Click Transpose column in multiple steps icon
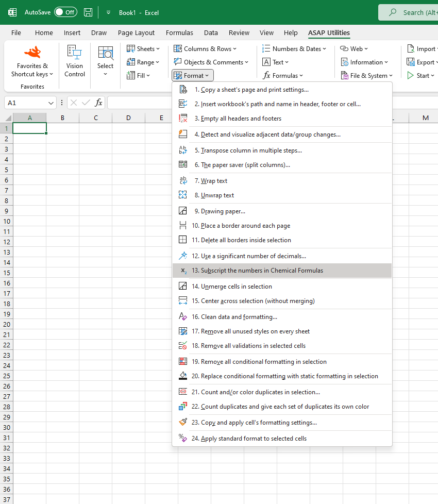The width and height of the screenshot is (438, 504). pos(183,150)
